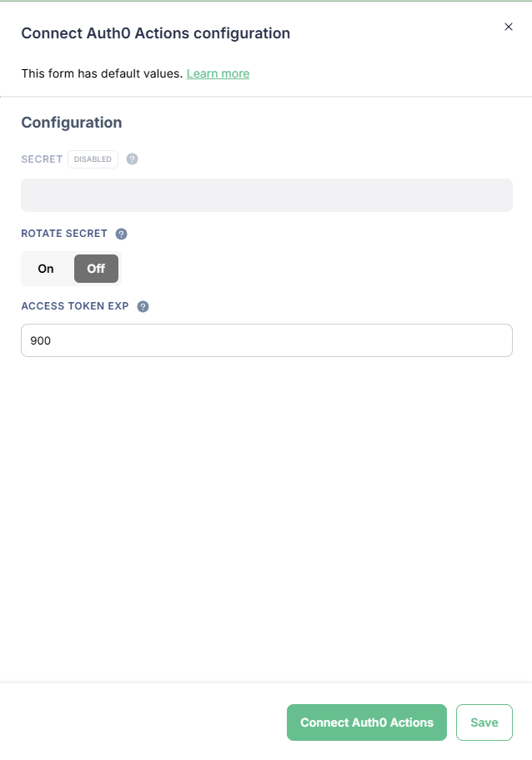The image size is (532, 760).
Task: Click the Rotate Secret help icon
Action: coord(121,234)
